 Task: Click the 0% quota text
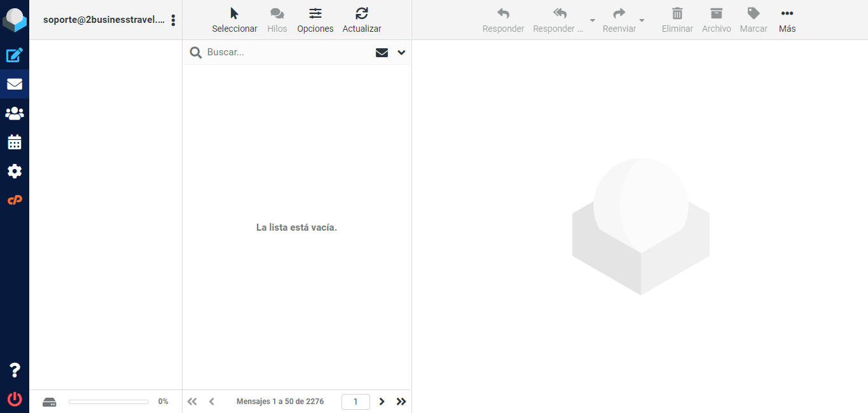163,402
